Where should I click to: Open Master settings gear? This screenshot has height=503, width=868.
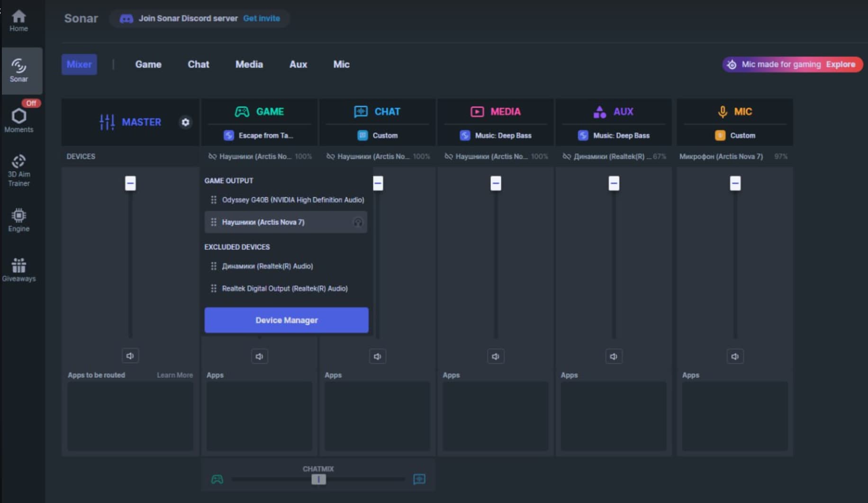coord(185,122)
